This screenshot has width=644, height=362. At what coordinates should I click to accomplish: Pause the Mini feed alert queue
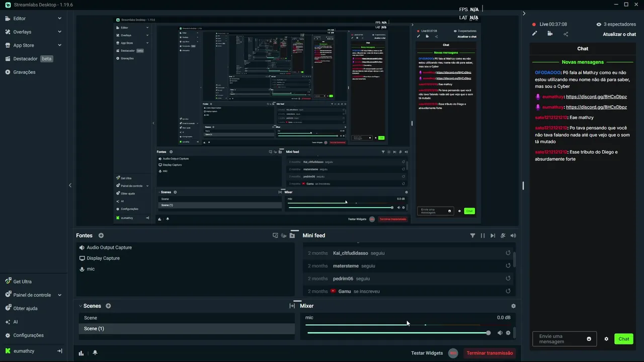[482, 235]
